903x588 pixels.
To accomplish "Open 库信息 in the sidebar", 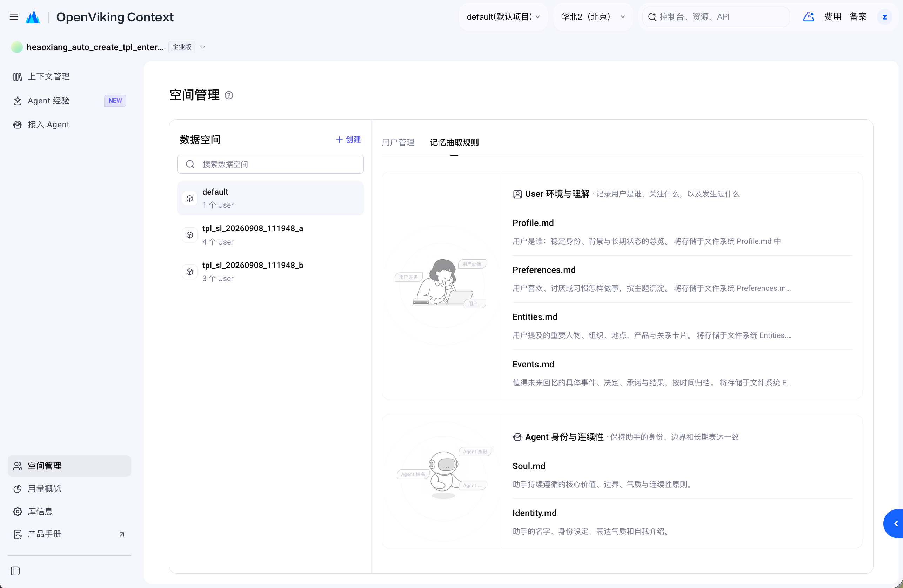I will (x=69, y=512).
